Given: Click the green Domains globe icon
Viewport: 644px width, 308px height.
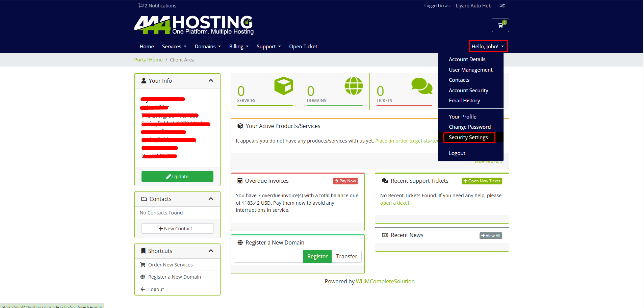Looking at the screenshot, I should click(x=353, y=86).
